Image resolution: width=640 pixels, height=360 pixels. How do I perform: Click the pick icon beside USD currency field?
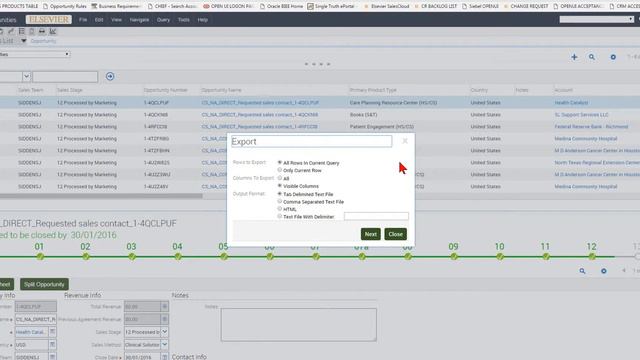(52, 345)
